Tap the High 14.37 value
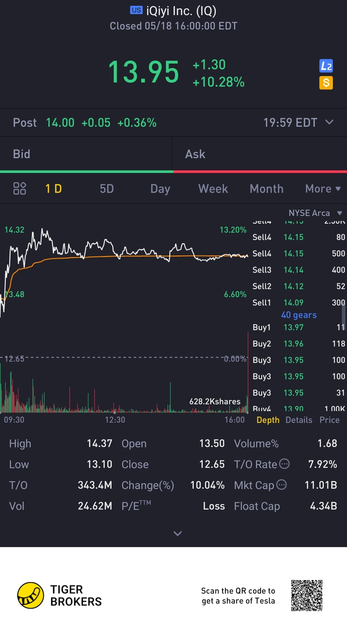This screenshot has height=644, width=347. (x=99, y=443)
